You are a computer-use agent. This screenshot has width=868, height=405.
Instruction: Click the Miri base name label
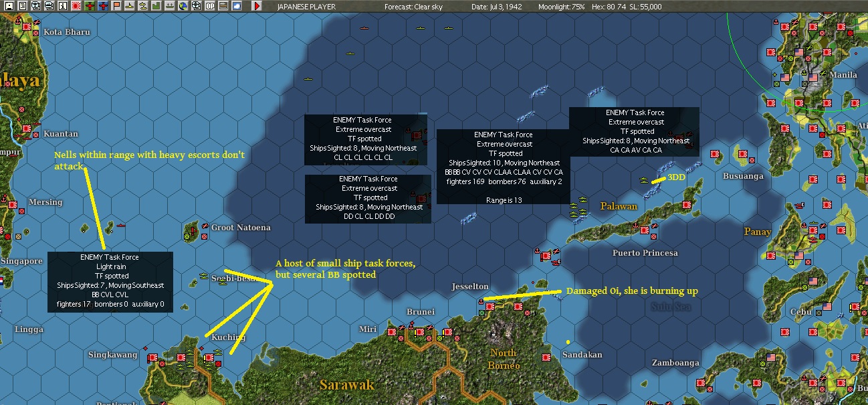click(x=368, y=329)
